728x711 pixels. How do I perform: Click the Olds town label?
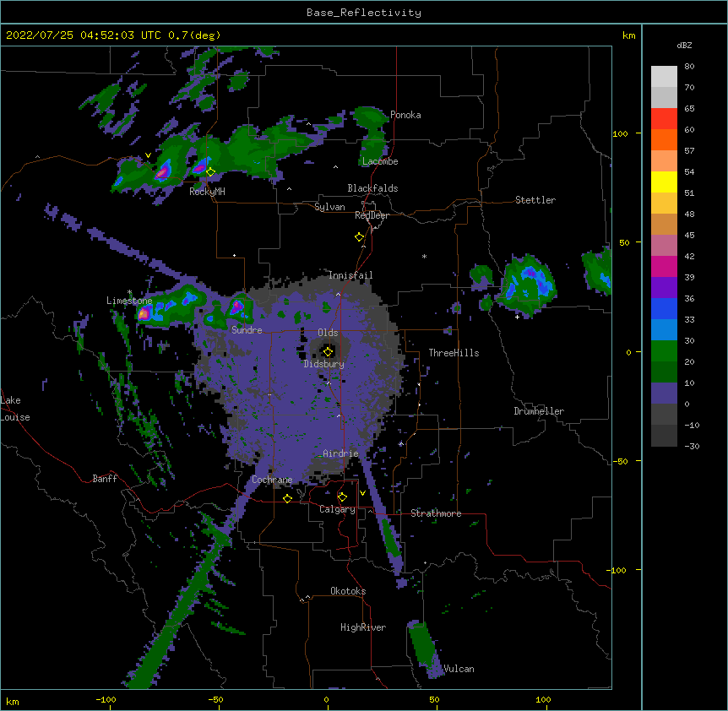point(328,333)
